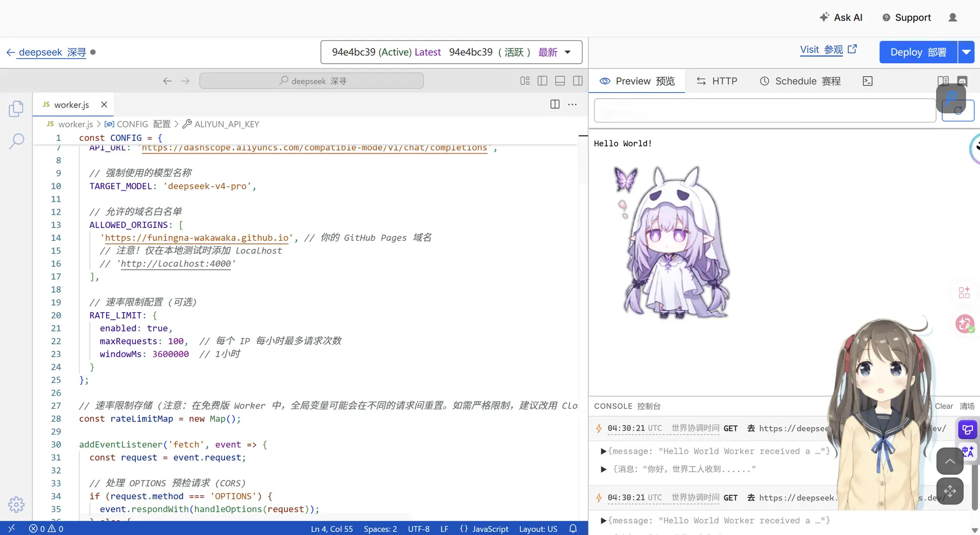Click the refresh preview button
Image resolution: width=980 pixels, height=535 pixels.
[x=958, y=111]
